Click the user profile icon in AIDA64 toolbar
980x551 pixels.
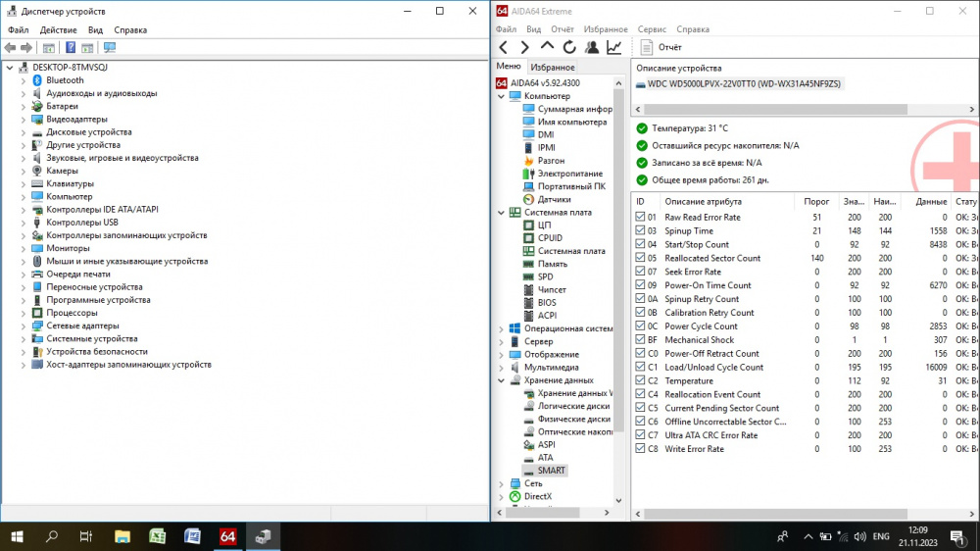(592, 47)
